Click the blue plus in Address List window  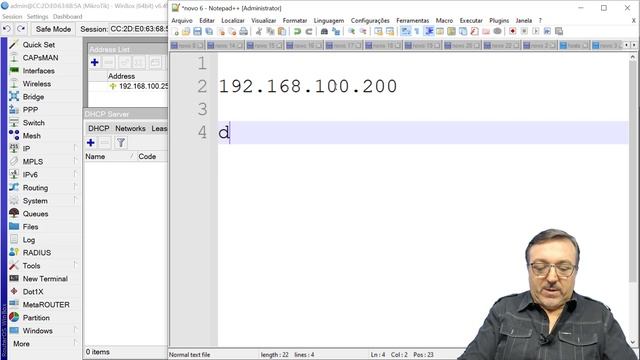click(95, 62)
